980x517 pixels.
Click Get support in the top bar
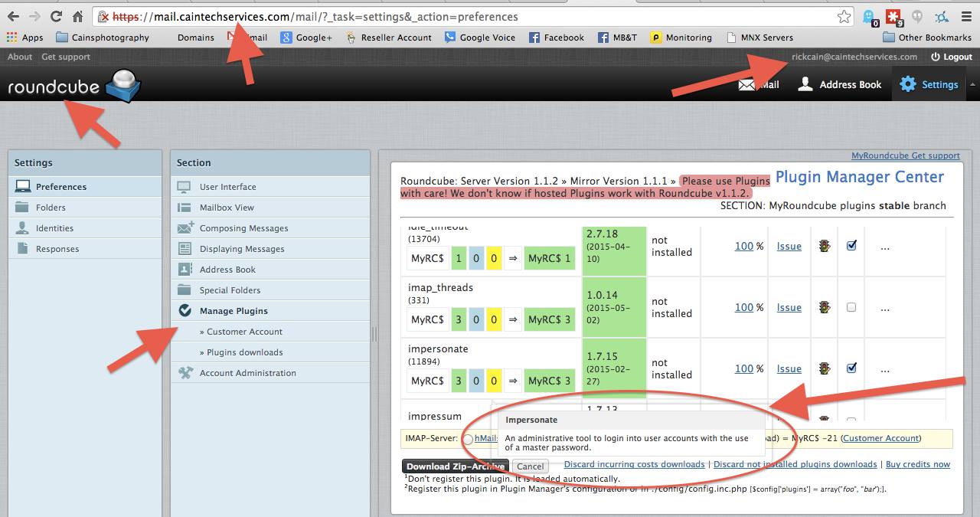(66, 57)
